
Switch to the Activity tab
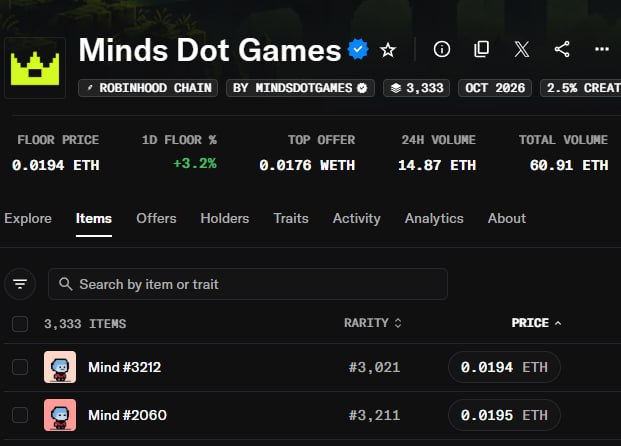tap(357, 219)
